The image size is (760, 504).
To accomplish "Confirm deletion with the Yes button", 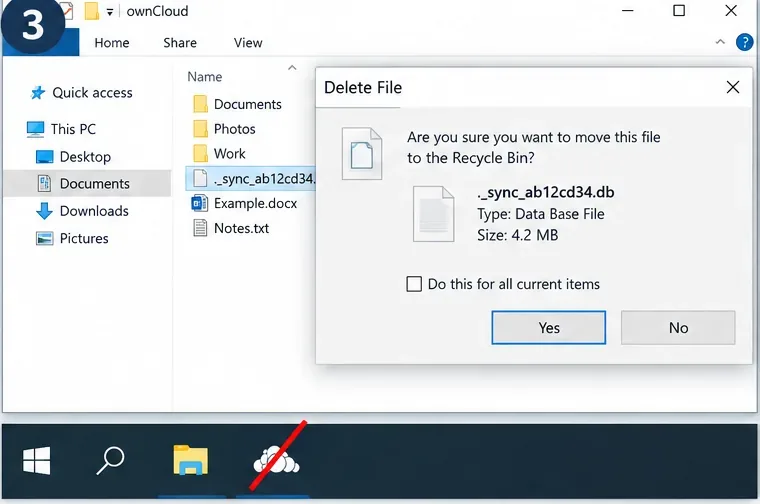I will [549, 328].
